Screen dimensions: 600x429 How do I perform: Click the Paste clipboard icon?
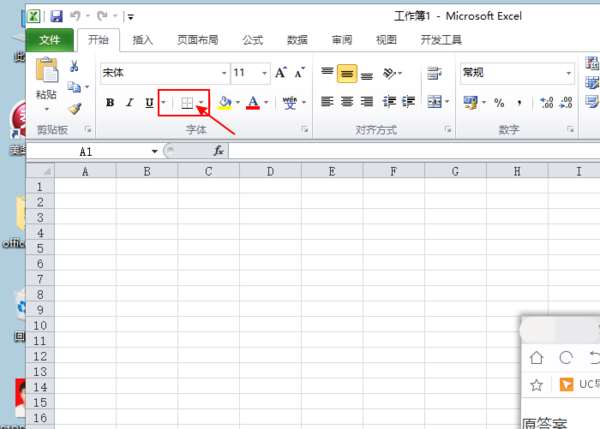point(46,70)
